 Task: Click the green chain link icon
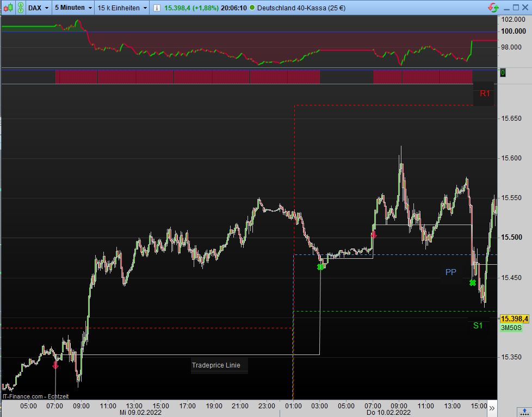point(21,8)
